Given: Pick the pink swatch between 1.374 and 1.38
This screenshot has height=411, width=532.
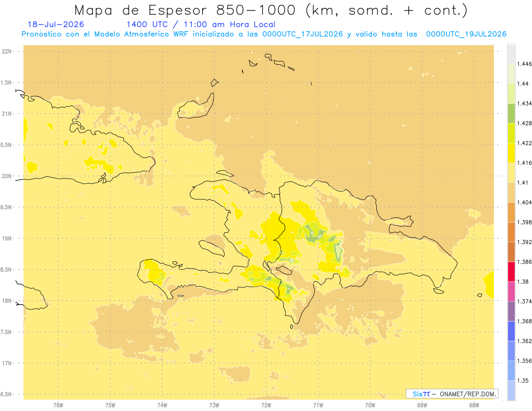Looking at the screenshot, I should [x=511, y=292].
